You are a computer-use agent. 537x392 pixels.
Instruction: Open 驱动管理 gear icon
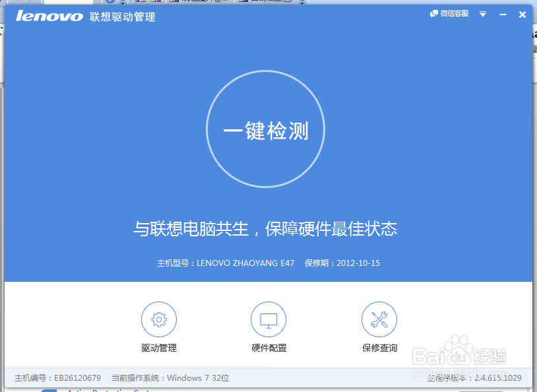[x=159, y=319]
